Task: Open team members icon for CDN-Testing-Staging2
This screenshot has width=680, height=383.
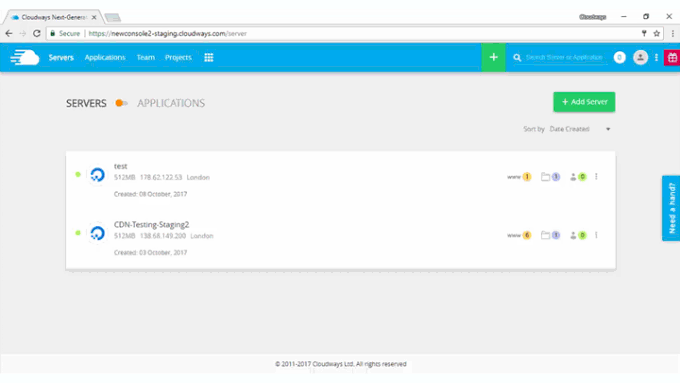Action: pos(578,236)
